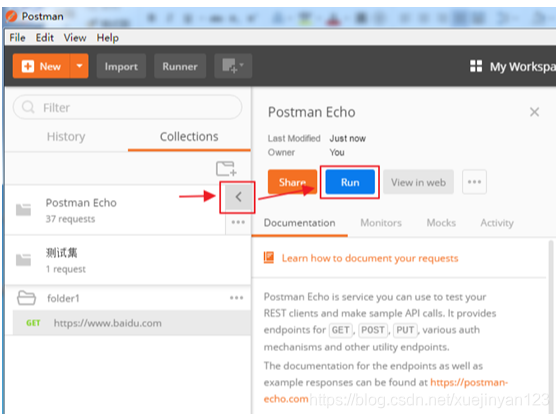Image resolution: width=559 pixels, height=418 pixels.
Task: Close the Postman Echo details panel
Action: [x=534, y=112]
